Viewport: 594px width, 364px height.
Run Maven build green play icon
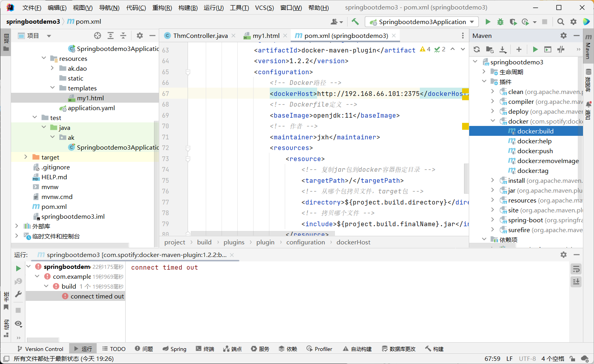(535, 49)
